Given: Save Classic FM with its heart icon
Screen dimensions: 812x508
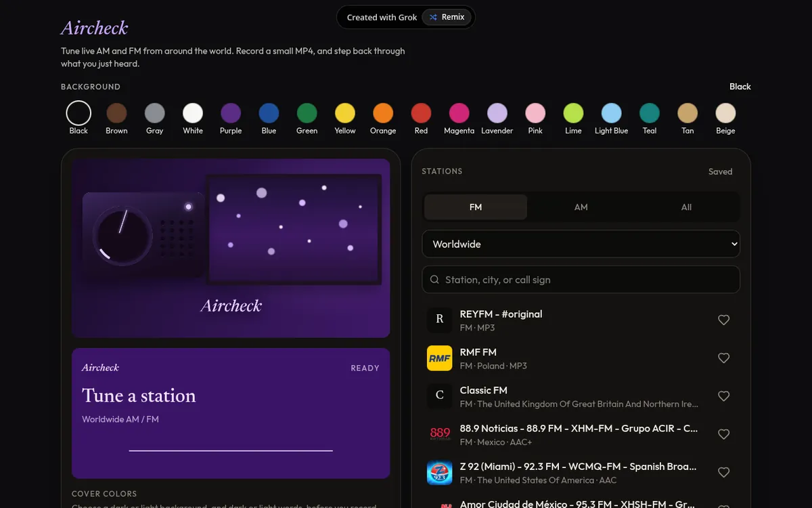Looking at the screenshot, I should point(723,396).
